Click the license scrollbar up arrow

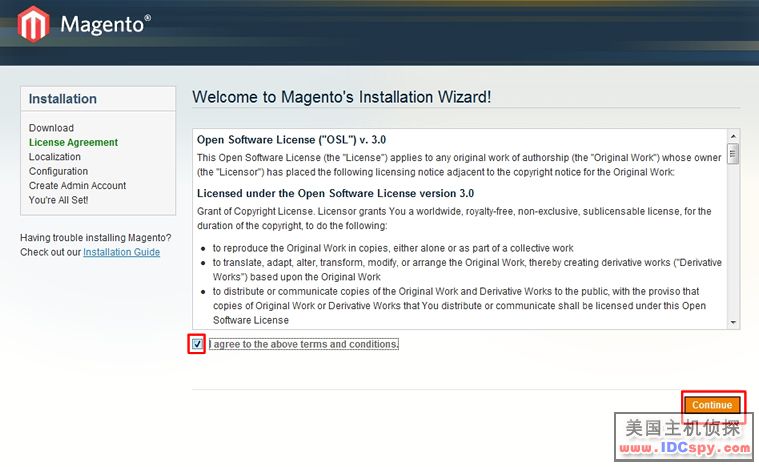(733, 136)
